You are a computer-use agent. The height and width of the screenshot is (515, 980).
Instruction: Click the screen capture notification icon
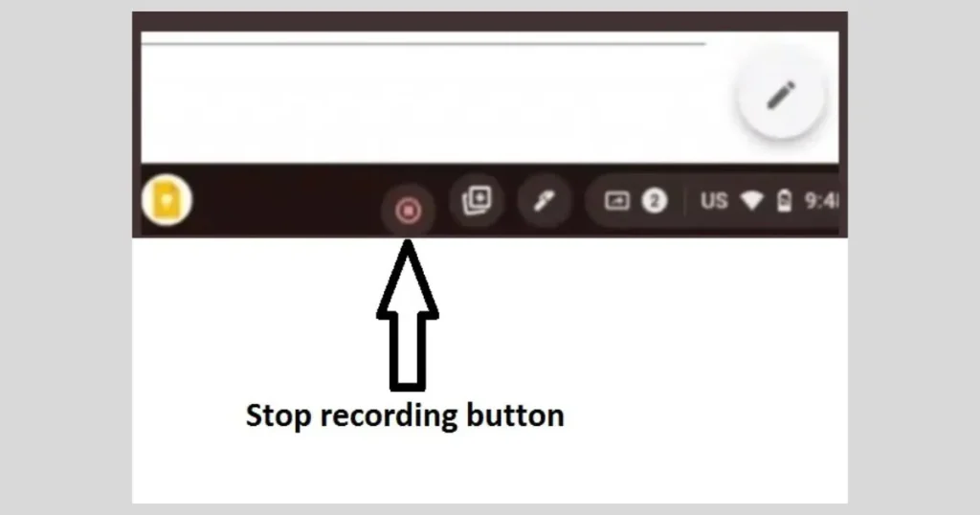(617, 201)
